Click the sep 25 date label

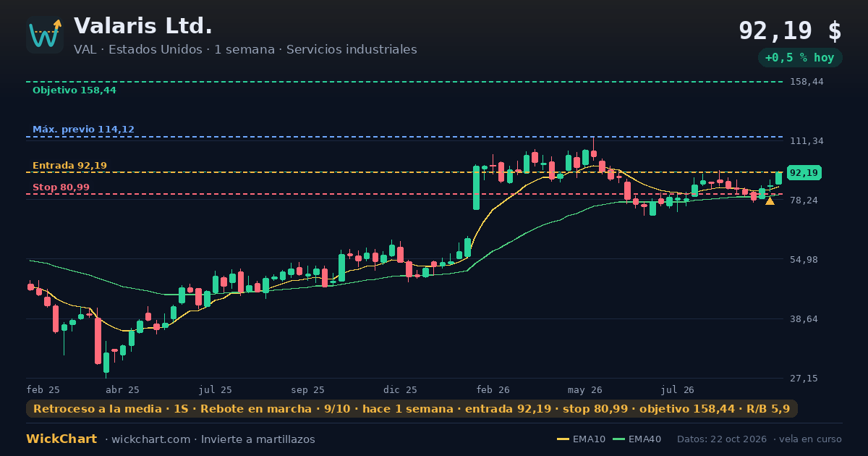pyautogui.click(x=308, y=390)
